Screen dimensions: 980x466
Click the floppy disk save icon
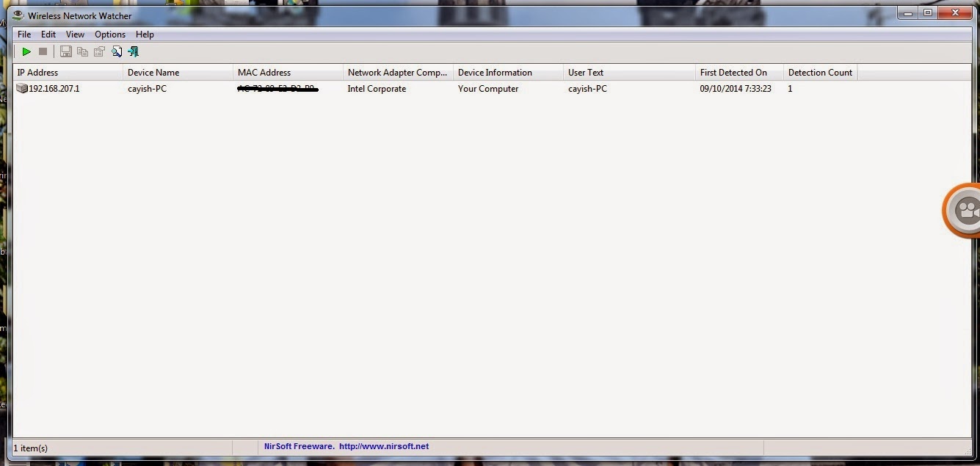66,51
